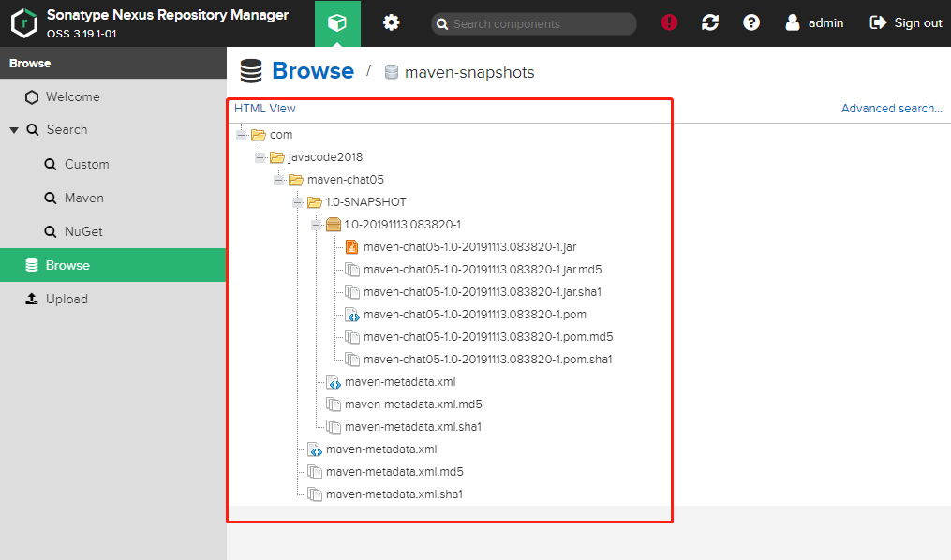Collapse the maven-chat05 folder node
Screen dimensions: 951x560
(279, 180)
